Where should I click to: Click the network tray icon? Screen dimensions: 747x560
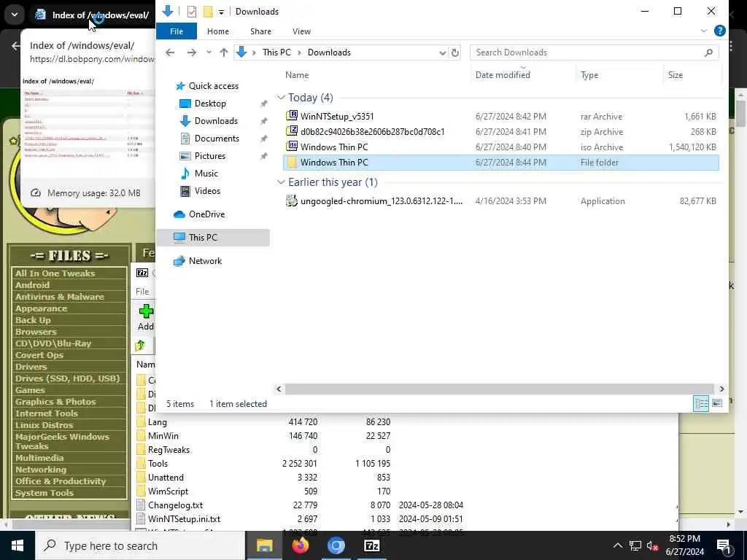coord(635,545)
